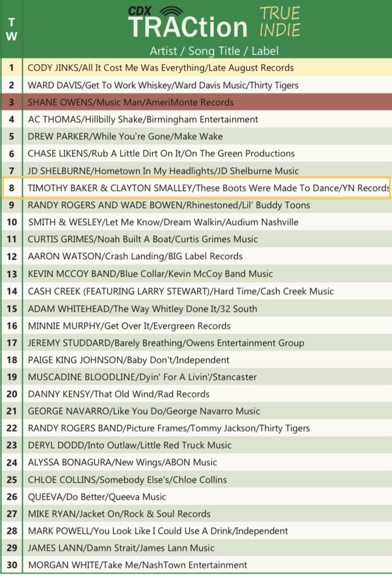Screen dimensions: 392x578
Task: Click rank number 25 in TW column
Action: [12, 480]
